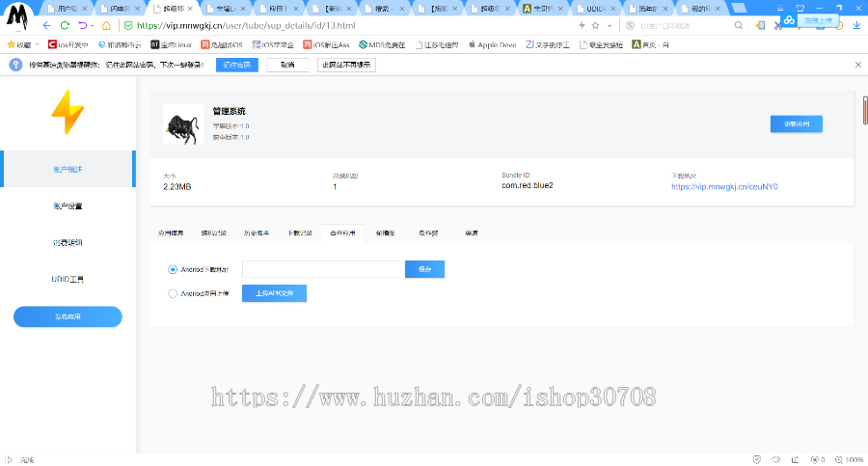Reload the page with the green refresh icon
The width and height of the screenshot is (868, 466).
pyautogui.click(x=65, y=25)
